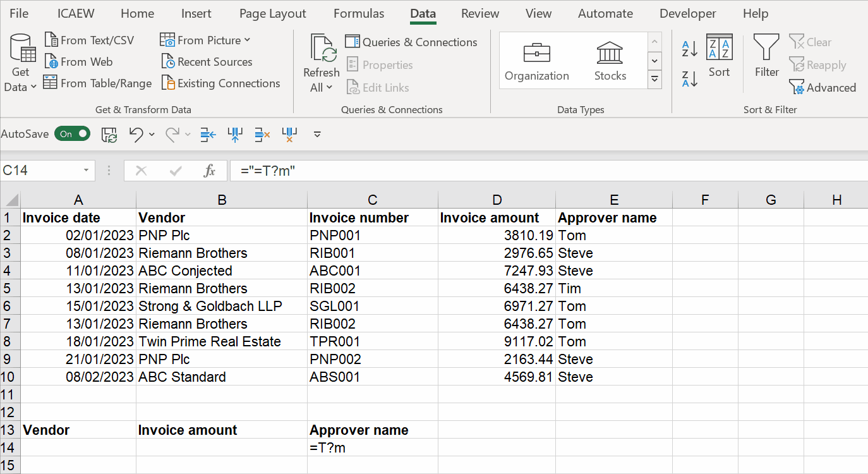Viewport: 868px width, 474px height.
Task: Select the Stocks data type
Action: (x=610, y=61)
